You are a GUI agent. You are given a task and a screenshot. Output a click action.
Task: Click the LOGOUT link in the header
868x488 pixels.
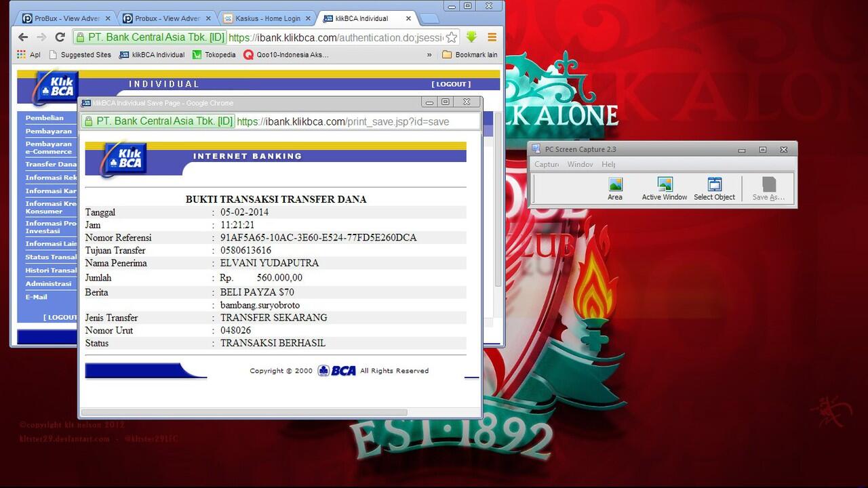[x=451, y=84]
